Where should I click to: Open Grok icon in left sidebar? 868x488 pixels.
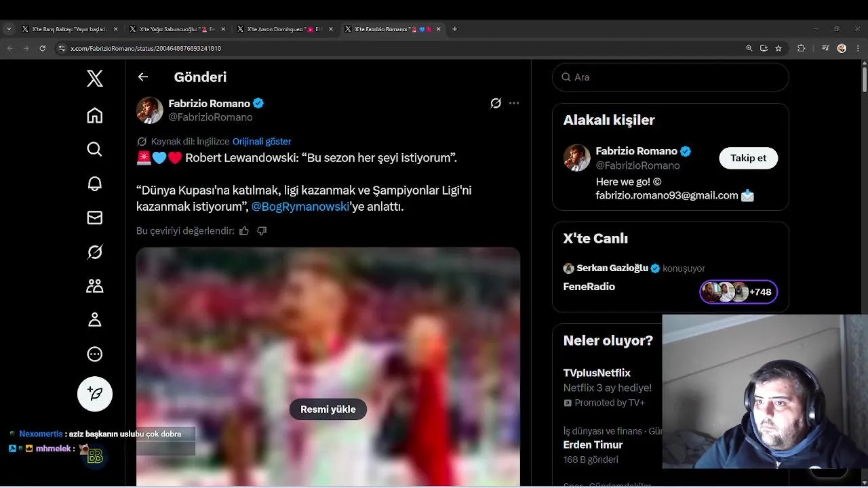(x=95, y=252)
